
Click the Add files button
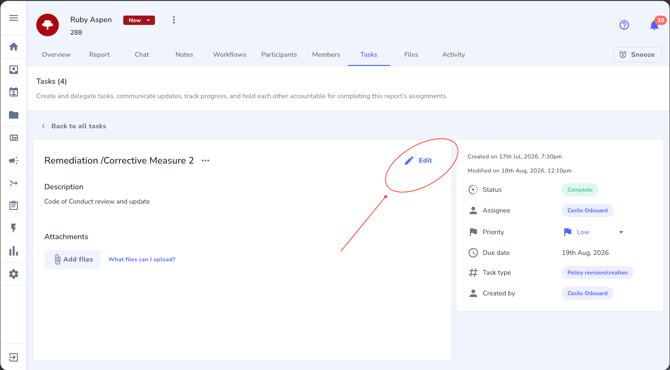(72, 259)
